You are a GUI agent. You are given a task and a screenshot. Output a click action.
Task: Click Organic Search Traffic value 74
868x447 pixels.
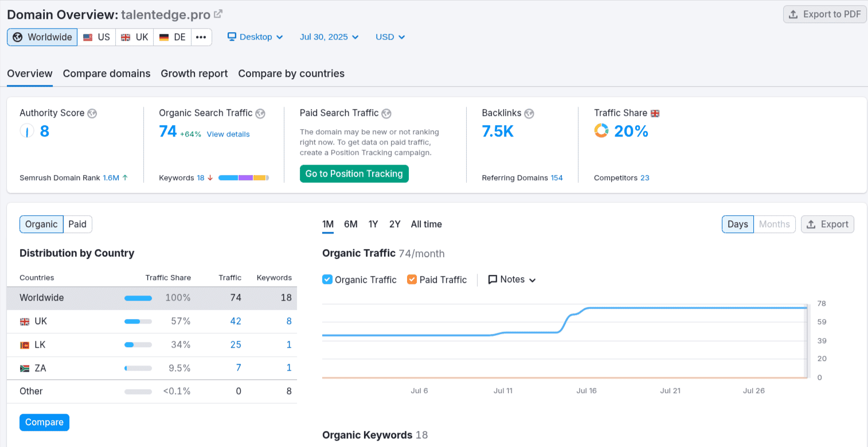(168, 131)
